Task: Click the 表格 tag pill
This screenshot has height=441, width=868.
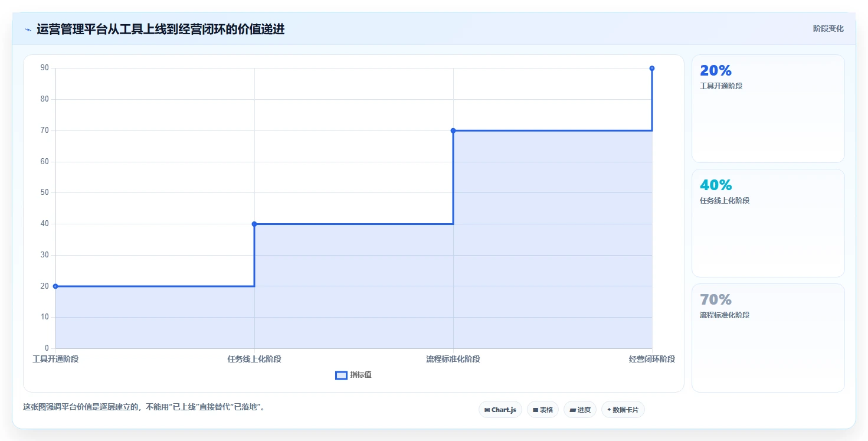Action: tap(542, 410)
